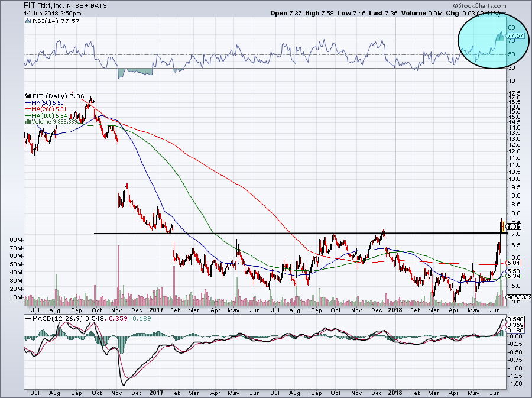
Task: Click the 2017 year marker on main chart
Action: [x=157, y=309]
